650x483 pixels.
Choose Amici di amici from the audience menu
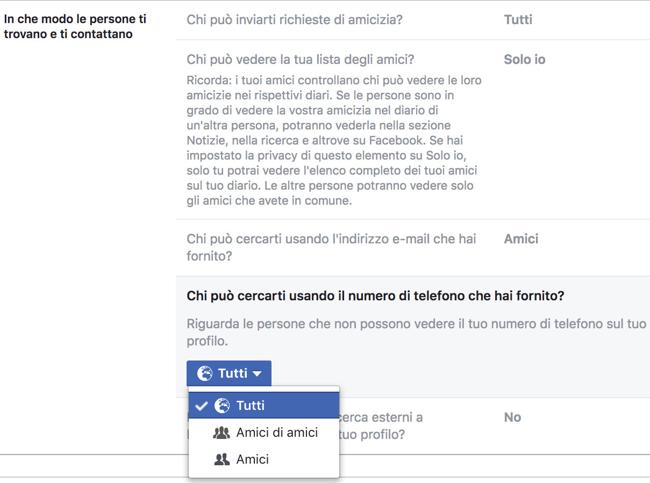point(276,433)
